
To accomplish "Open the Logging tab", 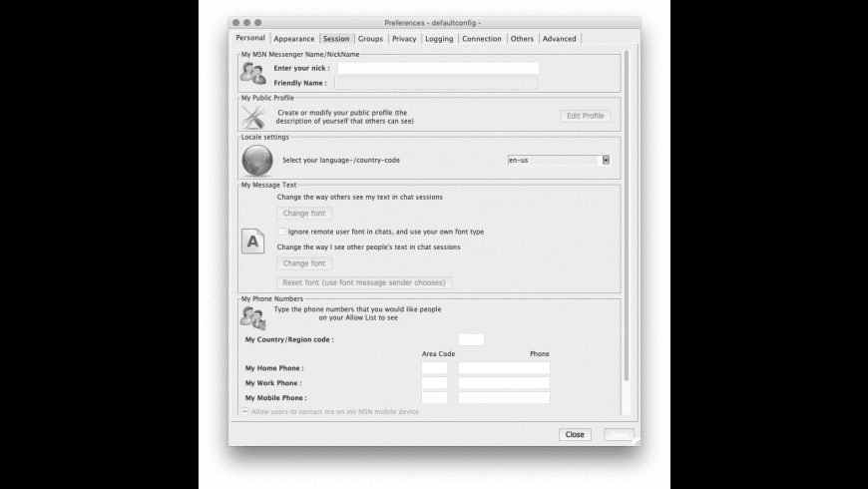I will click(439, 39).
